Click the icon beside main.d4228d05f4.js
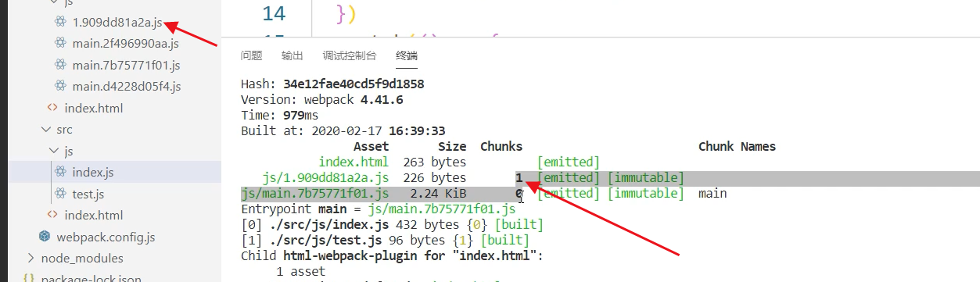The image size is (980, 282). [x=59, y=86]
